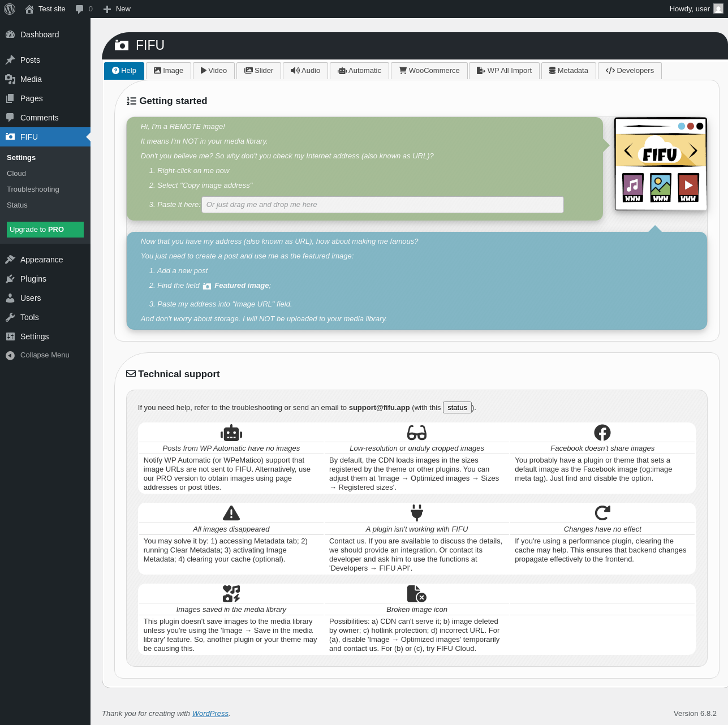Click the user avatar icon

718,9
